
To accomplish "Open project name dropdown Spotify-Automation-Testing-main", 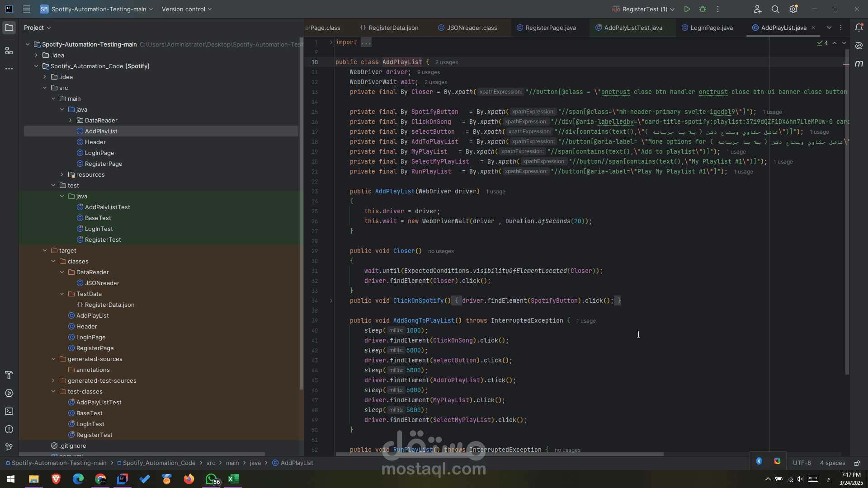I will coord(96,9).
